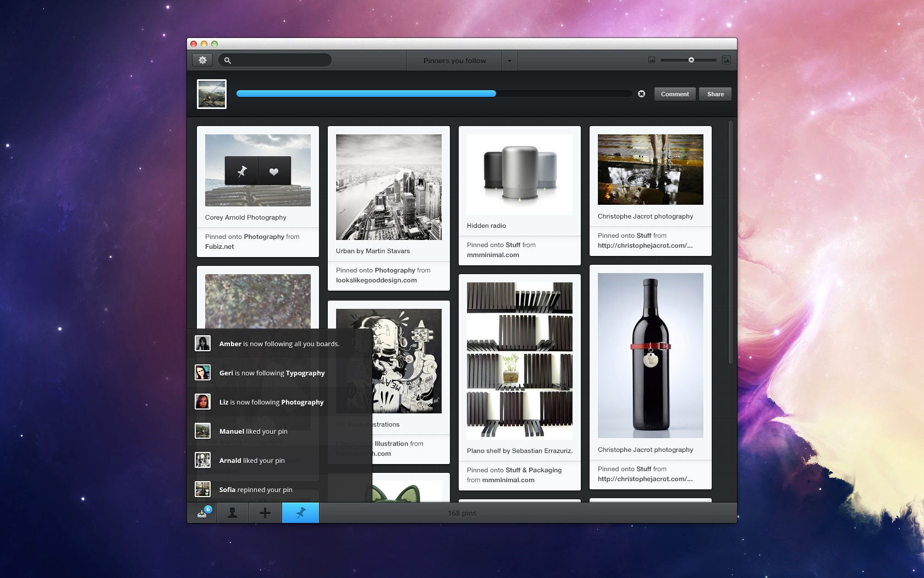Expand the arrow beside Pinners you follow
The width and height of the screenshot is (924, 578).
[x=509, y=61]
